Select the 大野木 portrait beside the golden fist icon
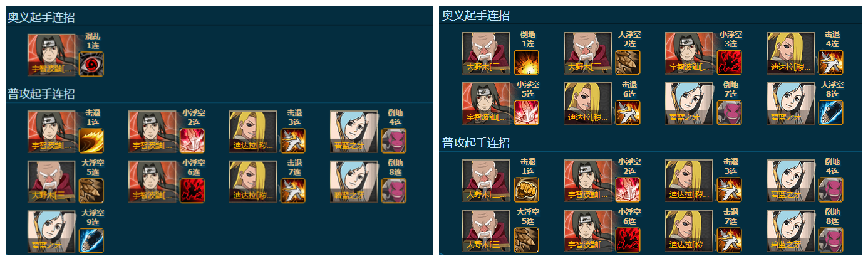This screenshot has height=261, width=868. [x=487, y=181]
